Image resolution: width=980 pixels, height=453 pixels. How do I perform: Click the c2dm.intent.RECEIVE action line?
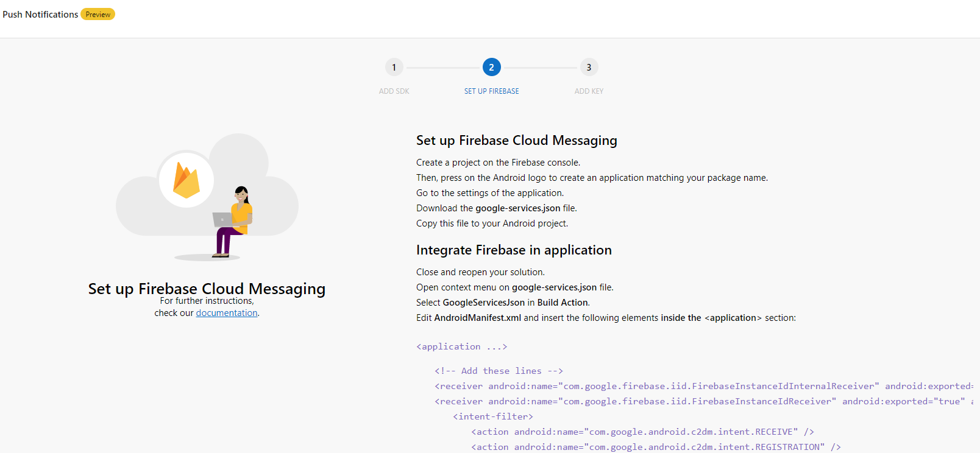(x=642, y=432)
